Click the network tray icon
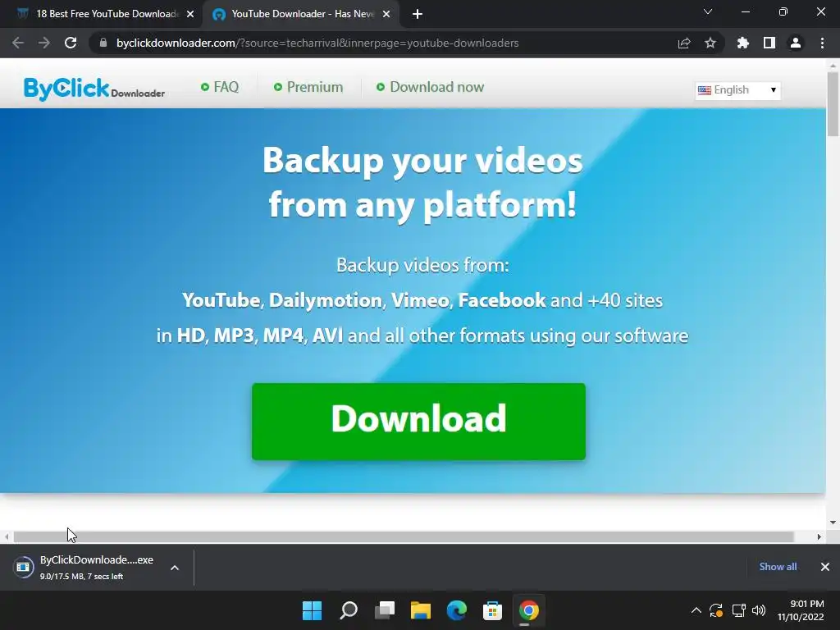The image size is (840, 630). click(738, 610)
